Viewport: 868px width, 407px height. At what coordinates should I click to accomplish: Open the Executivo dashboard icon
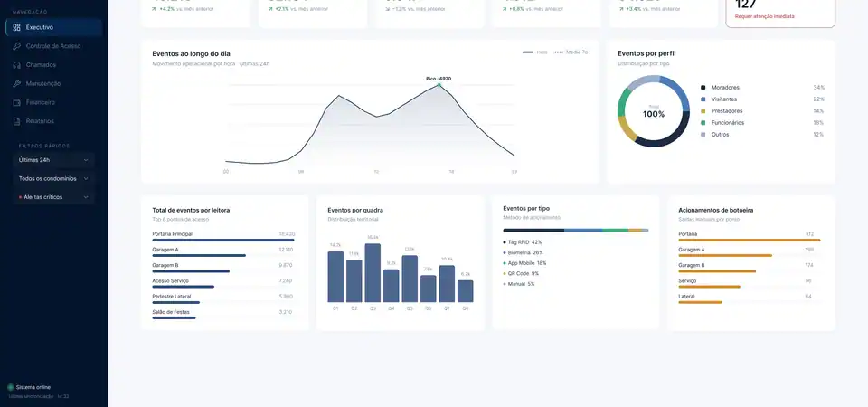coord(16,27)
